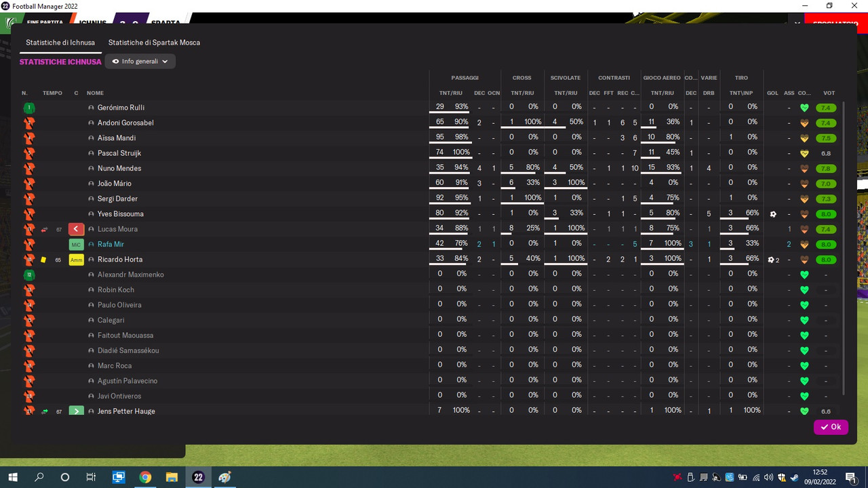Click the player info icon beside João Mário

92,184
